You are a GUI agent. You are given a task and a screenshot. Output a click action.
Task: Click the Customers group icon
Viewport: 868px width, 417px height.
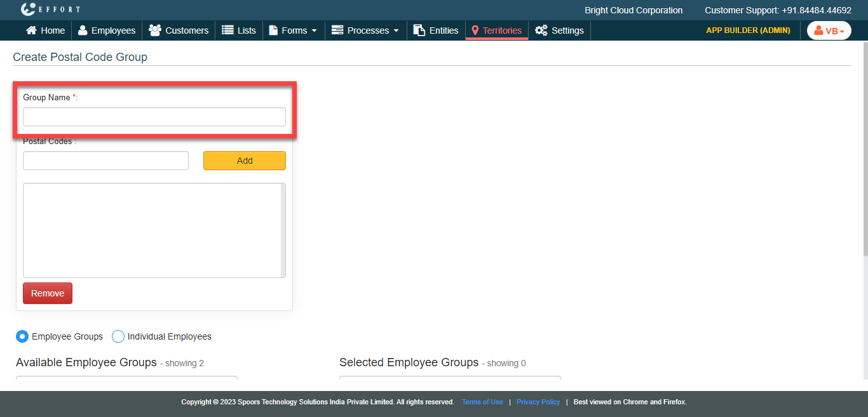point(154,30)
